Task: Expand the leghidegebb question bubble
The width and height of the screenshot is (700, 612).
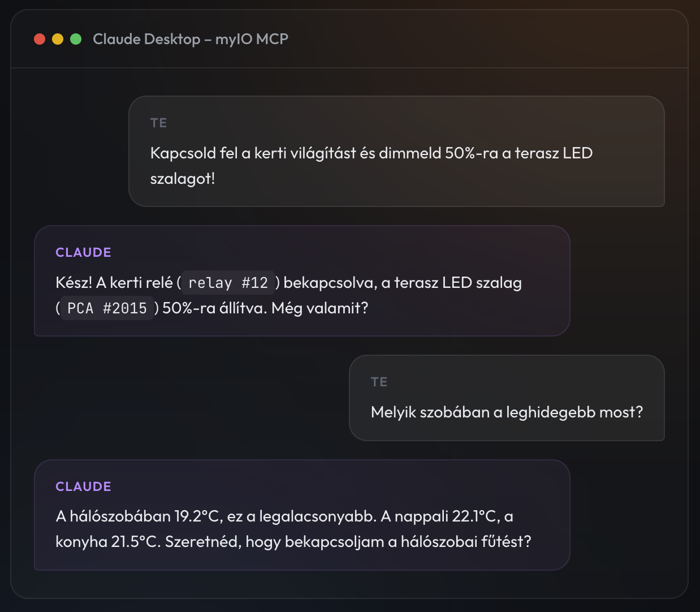Action: click(x=507, y=398)
